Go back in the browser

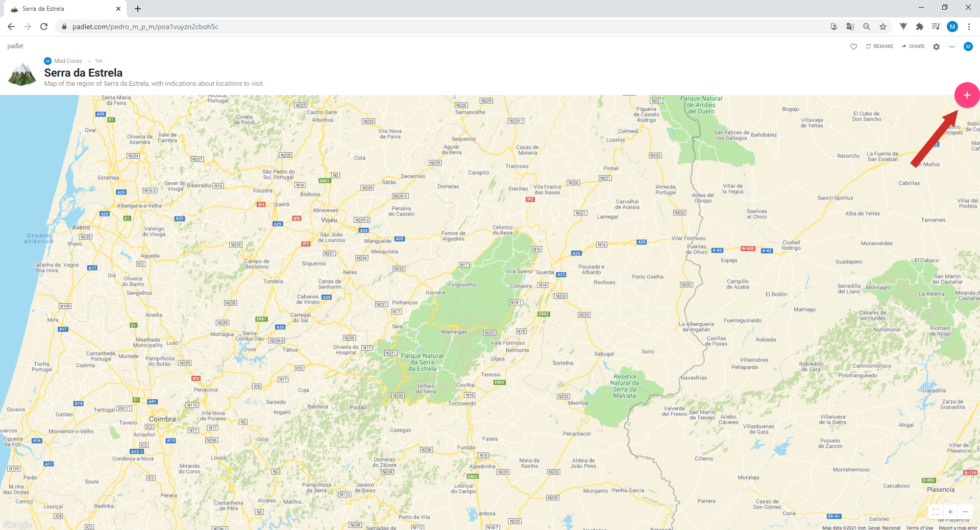pos(11,27)
